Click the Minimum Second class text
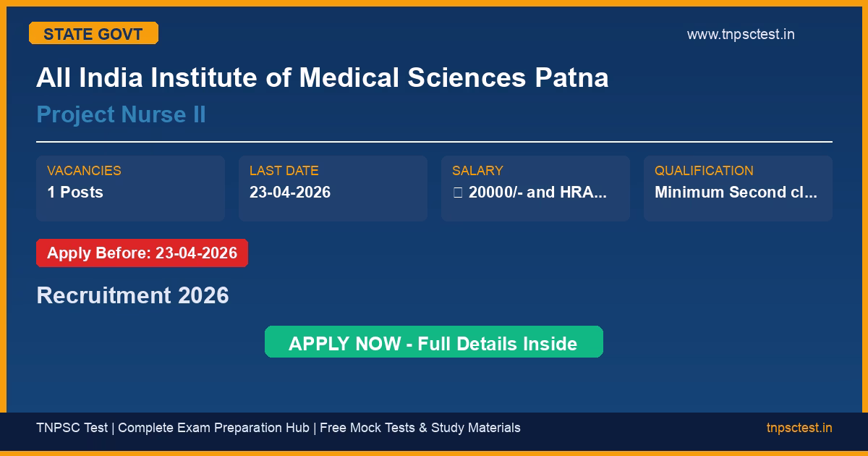Image resolution: width=868 pixels, height=456 pixels. (736, 193)
